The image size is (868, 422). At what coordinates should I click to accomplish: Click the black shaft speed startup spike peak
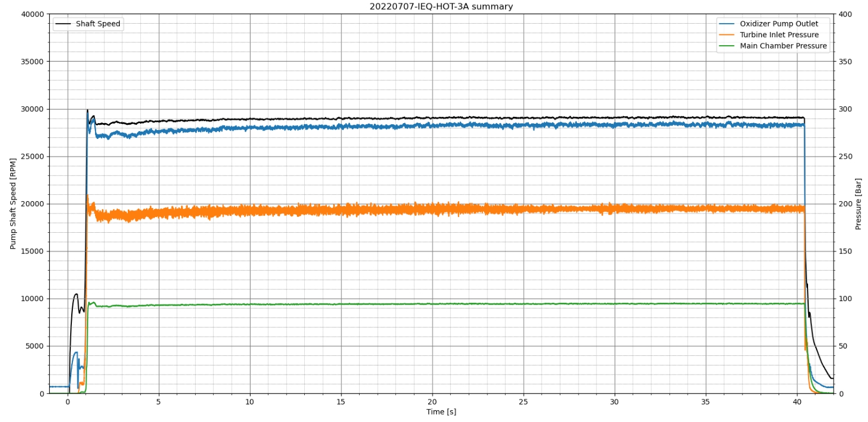[87, 110]
